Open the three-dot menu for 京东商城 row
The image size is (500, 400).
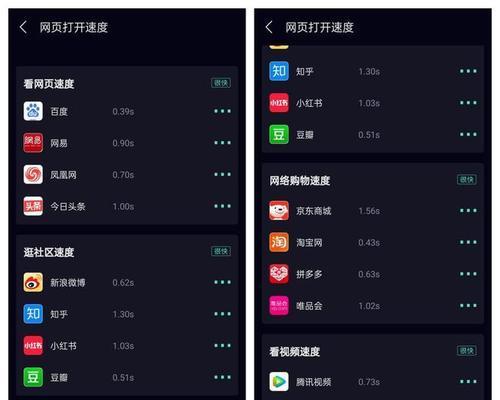pyautogui.click(x=468, y=211)
